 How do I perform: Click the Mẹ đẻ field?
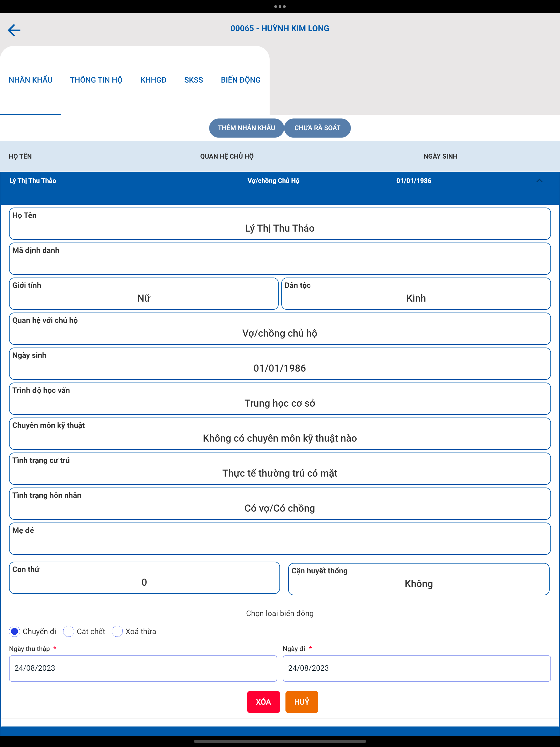click(x=280, y=539)
